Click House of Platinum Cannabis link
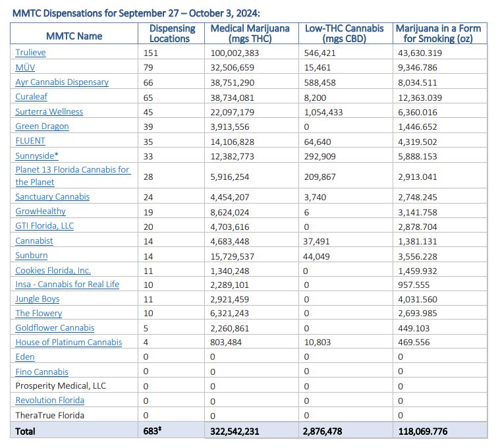498x448 pixels. point(69,343)
